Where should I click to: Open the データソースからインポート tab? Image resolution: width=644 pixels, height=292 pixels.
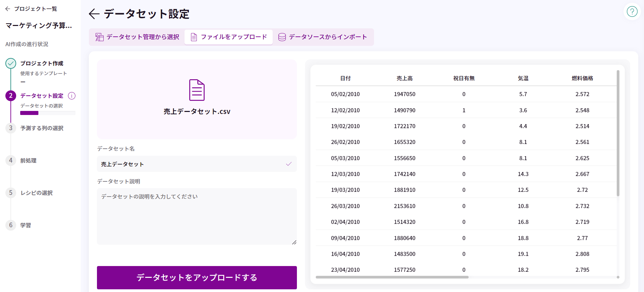(x=323, y=37)
